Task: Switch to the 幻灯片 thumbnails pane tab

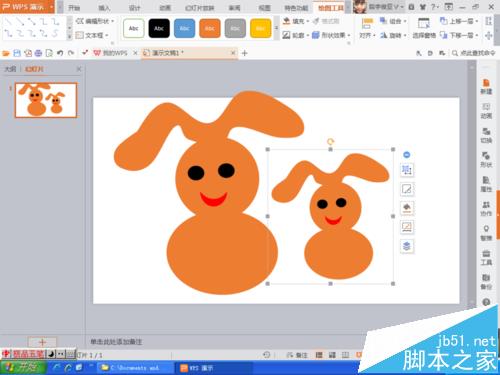Action: pyautogui.click(x=34, y=69)
